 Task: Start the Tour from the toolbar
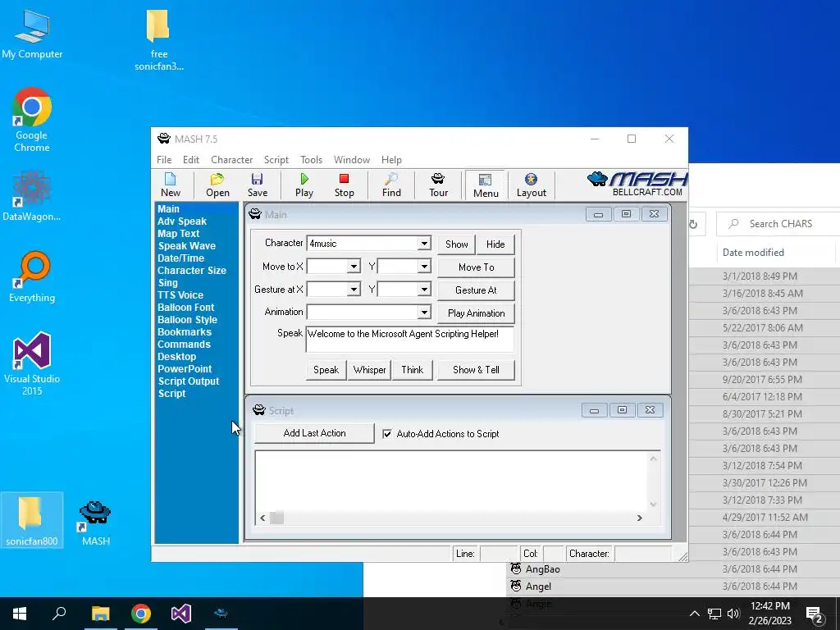[x=438, y=185]
